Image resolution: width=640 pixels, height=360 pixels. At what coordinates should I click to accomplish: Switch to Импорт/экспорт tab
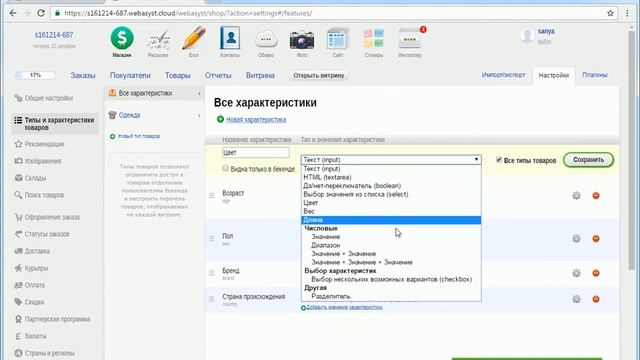click(x=503, y=75)
